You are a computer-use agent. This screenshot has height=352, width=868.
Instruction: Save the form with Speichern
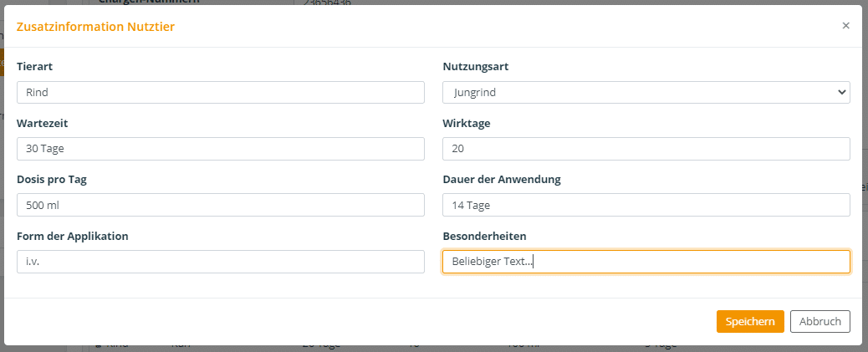750,322
